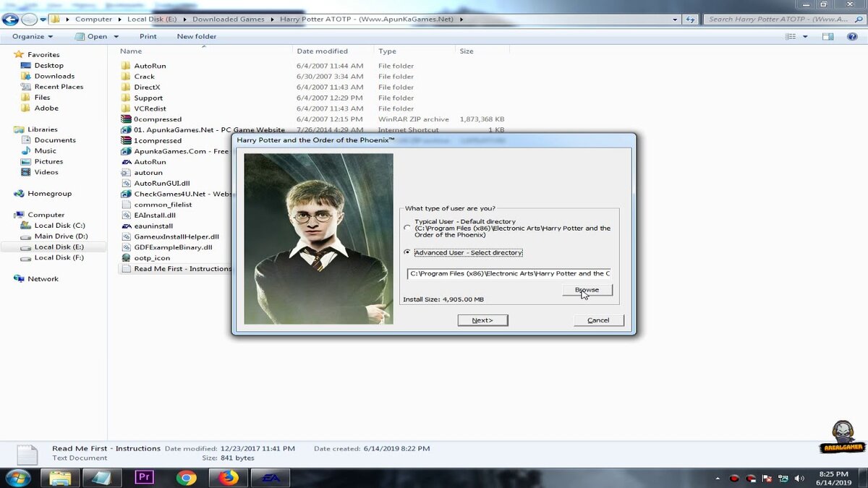Select the DirectX folder
The width and height of the screenshot is (868, 488).
(147, 87)
